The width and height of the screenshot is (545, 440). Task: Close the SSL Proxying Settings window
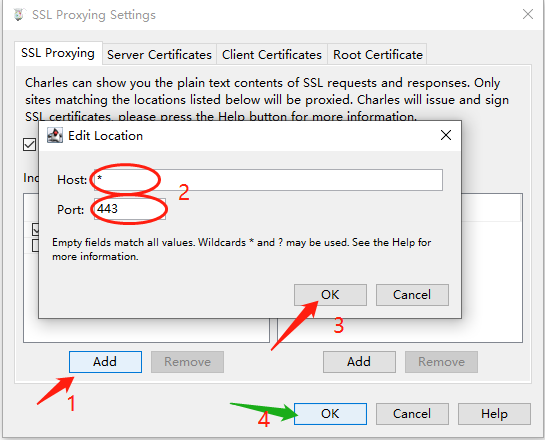528,14
